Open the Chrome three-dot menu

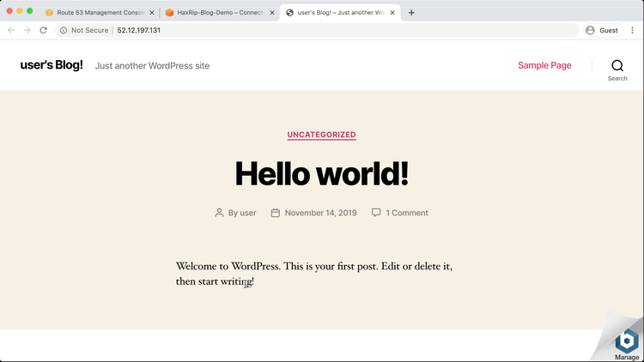click(633, 30)
